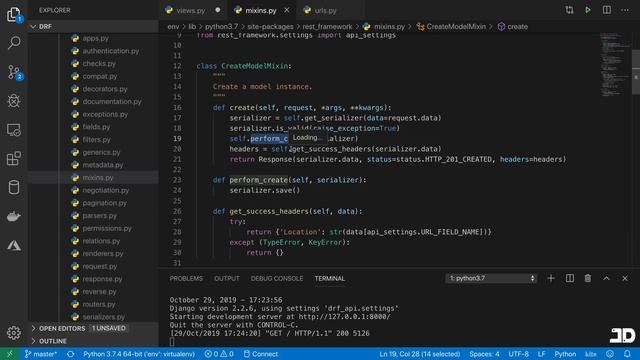Open the Remote Explorer view
The image size is (640, 360).
[x=14, y=130]
